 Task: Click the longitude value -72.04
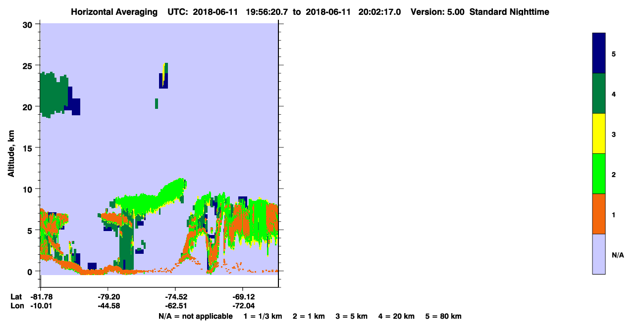243,306
